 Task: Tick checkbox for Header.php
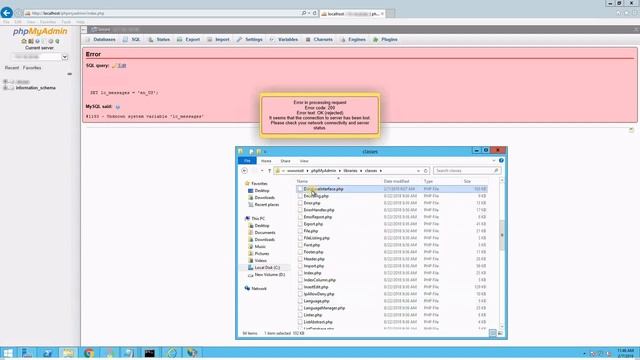(300, 259)
